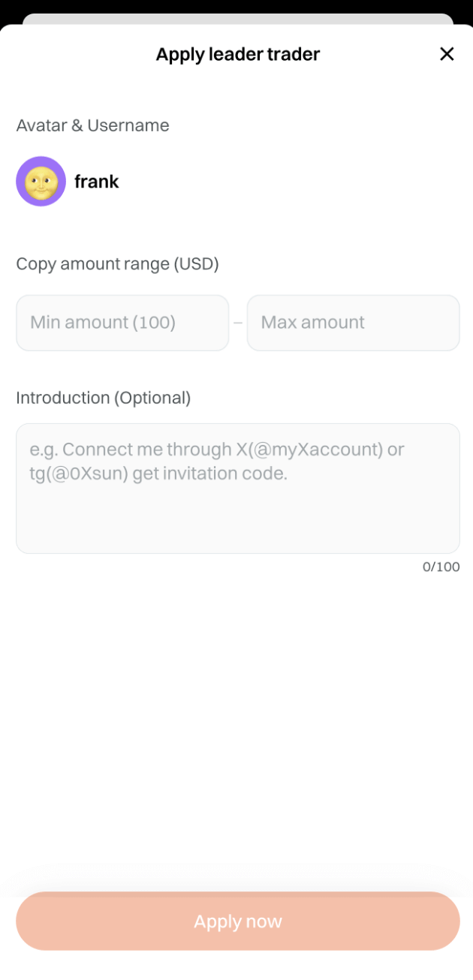Click the dash between amount fields

pos(238,323)
